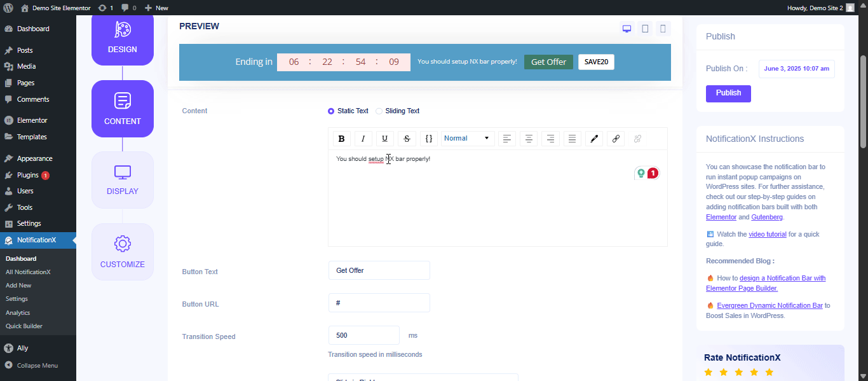Click the updates icon in admin bar

pos(105,8)
